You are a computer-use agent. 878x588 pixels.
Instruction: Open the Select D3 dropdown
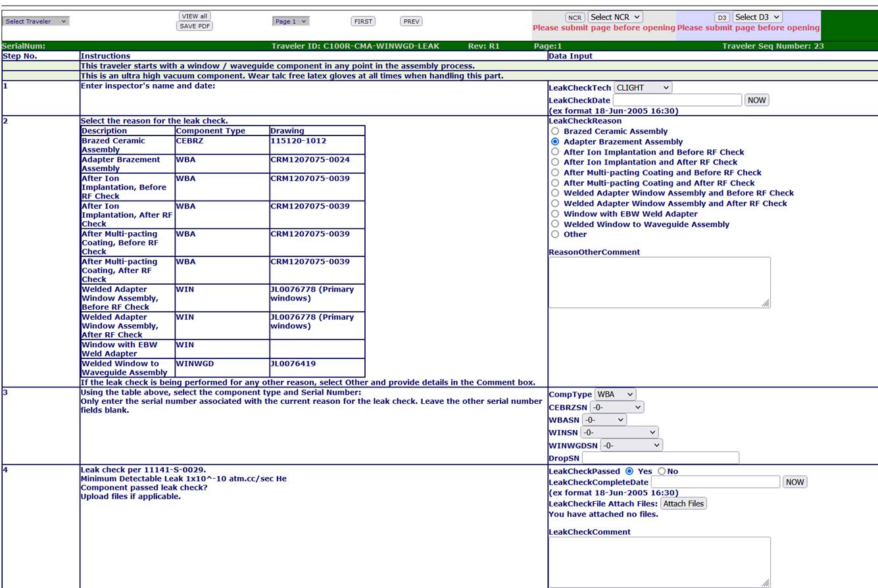[758, 17]
